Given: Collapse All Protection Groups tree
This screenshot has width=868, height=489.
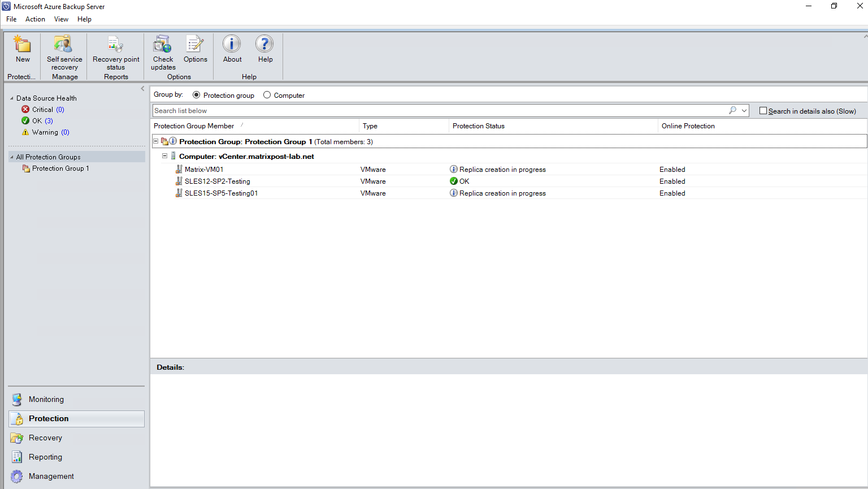Looking at the screenshot, I should pos(11,157).
